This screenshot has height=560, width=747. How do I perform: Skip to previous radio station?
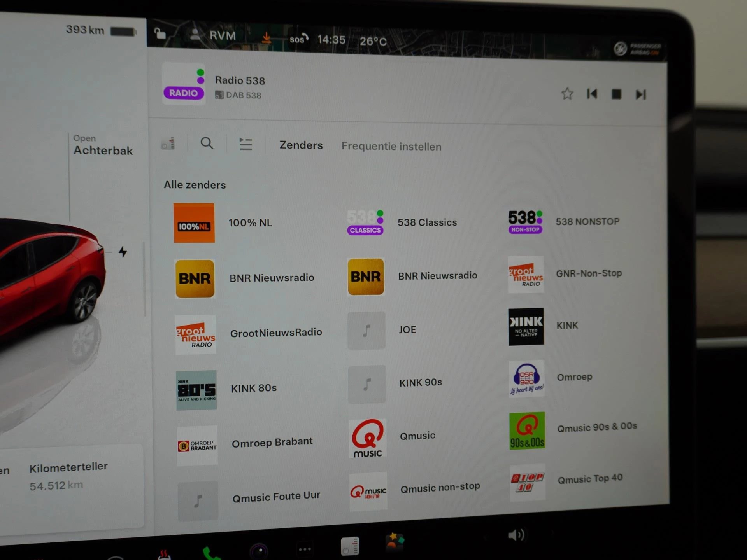(x=592, y=94)
